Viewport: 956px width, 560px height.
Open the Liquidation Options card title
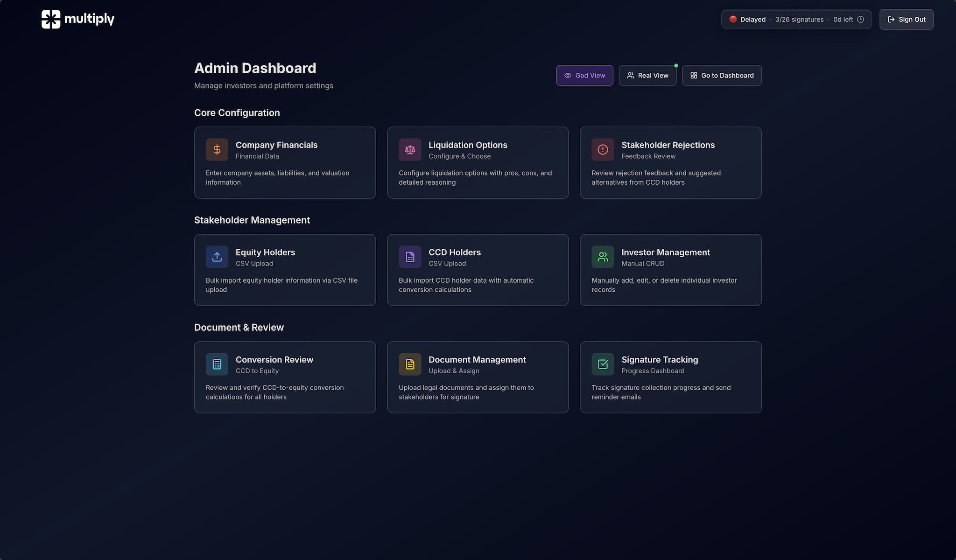coord(468,145)
